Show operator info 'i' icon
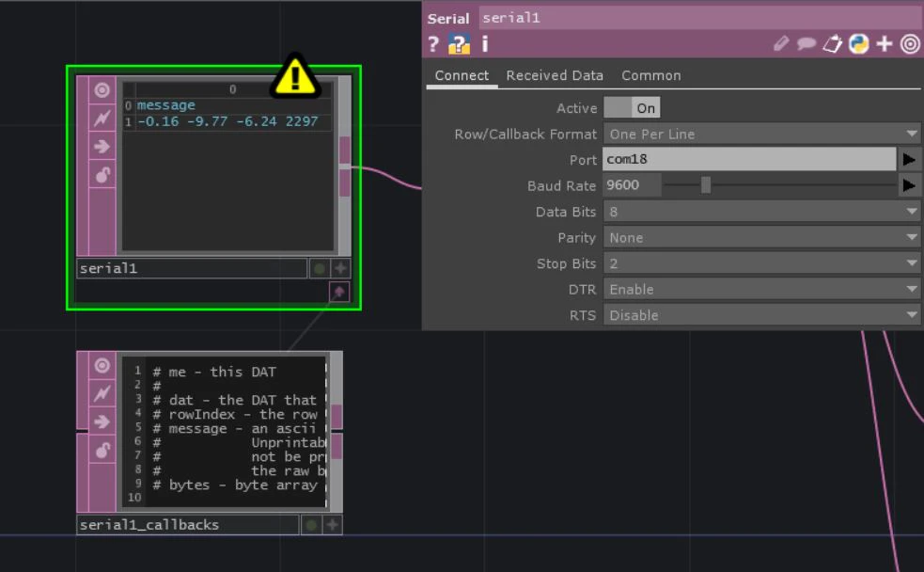Viewport: 924px width, 572px height. tap(485, 44)
